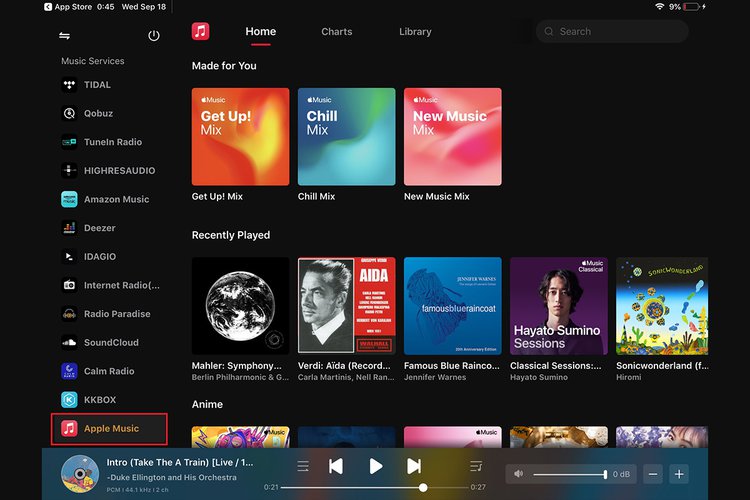Open the Radio Paradise service
This screenshot has width=750, height=500.
coord(116,314)
